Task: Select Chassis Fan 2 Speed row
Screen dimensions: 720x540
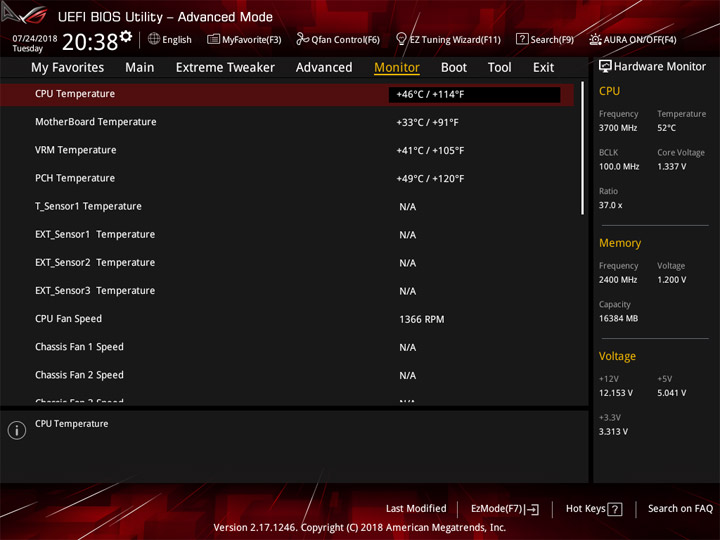Action: 287,375
